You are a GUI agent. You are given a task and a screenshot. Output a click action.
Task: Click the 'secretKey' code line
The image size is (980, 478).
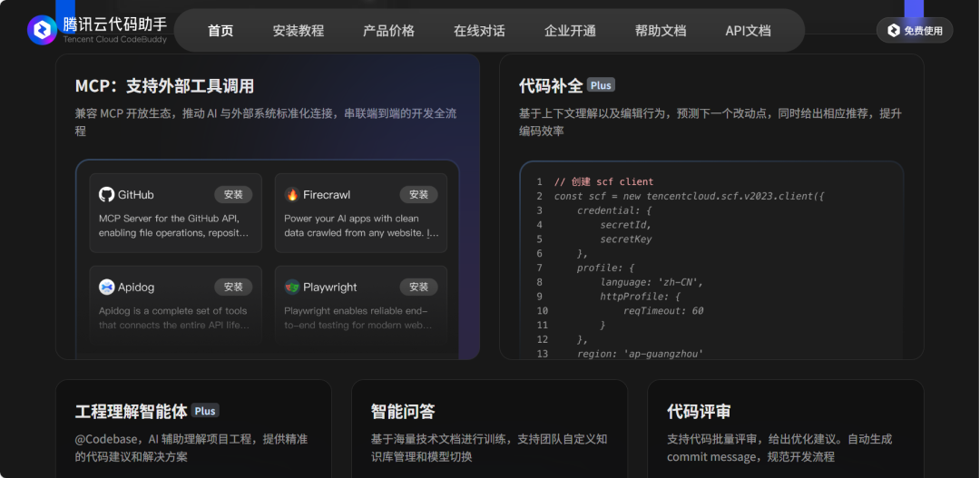point(625,239)
